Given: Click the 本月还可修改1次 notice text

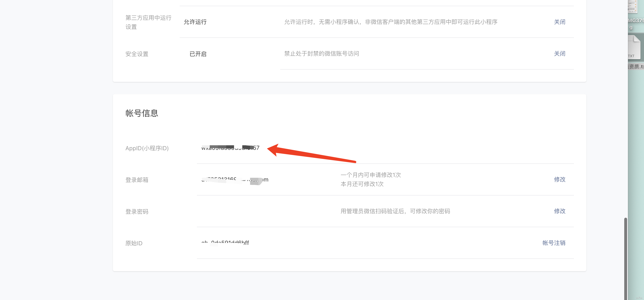Looking at the screenshot, I should click(362, 184).
